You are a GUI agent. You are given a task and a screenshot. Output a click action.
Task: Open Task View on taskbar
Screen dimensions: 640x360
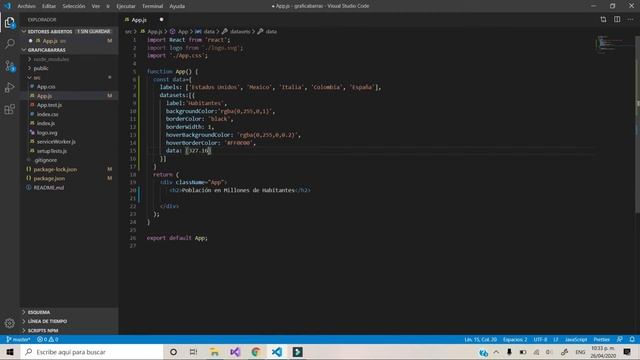[193, 352]
